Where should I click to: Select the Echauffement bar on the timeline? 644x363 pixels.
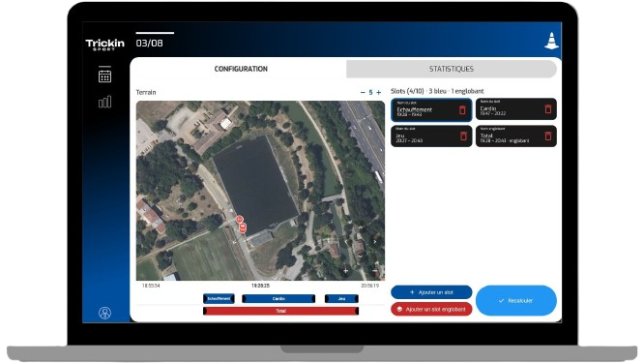219,298
